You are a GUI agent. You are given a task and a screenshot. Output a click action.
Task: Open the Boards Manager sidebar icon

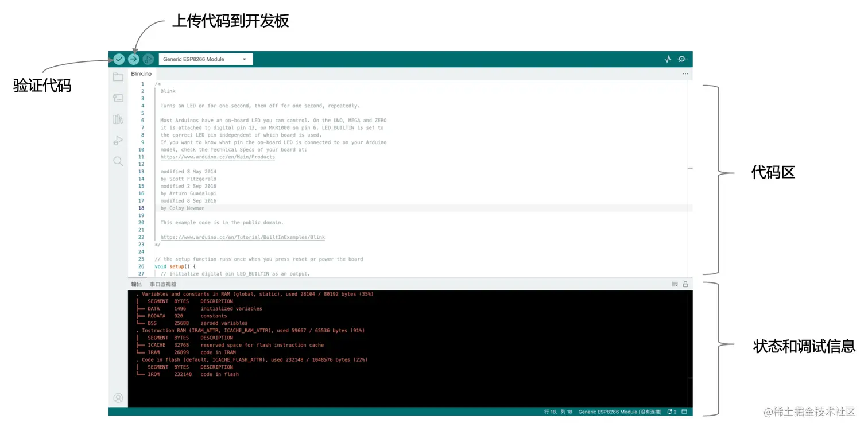point(118,98)
